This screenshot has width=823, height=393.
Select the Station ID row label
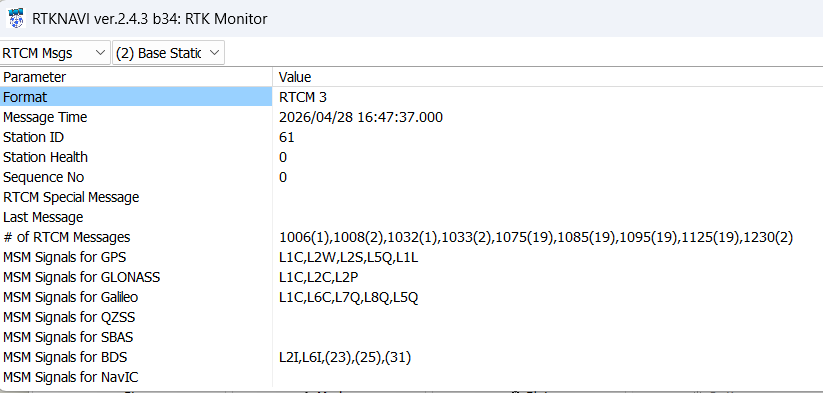click(34, 137)
